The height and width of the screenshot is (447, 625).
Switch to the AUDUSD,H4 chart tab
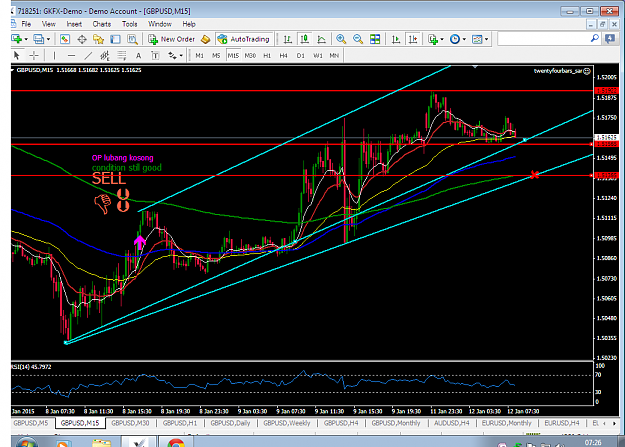pos(452,423)
